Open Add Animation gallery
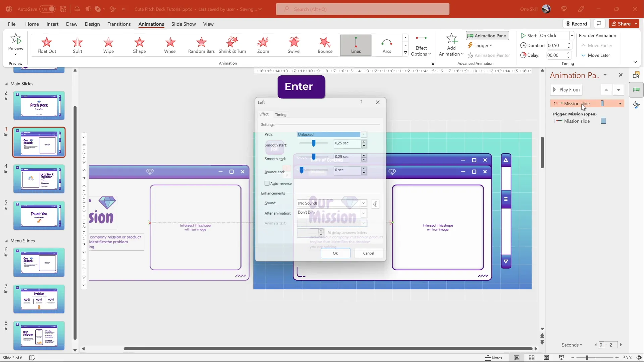Screen dimensions: 644x362 [x=451, y=45]
